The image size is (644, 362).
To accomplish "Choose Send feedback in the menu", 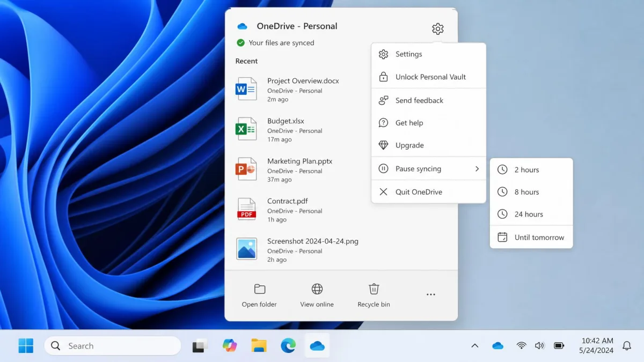I will 429,100.
